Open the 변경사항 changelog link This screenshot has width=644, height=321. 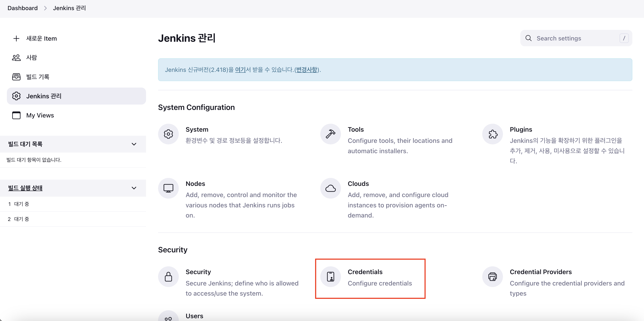(306, 70)
